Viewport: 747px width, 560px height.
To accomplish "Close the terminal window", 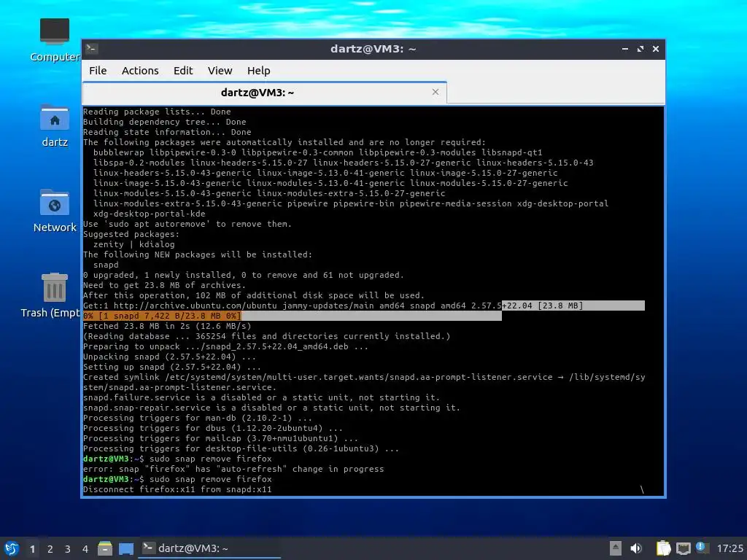I will pos(656,49).
